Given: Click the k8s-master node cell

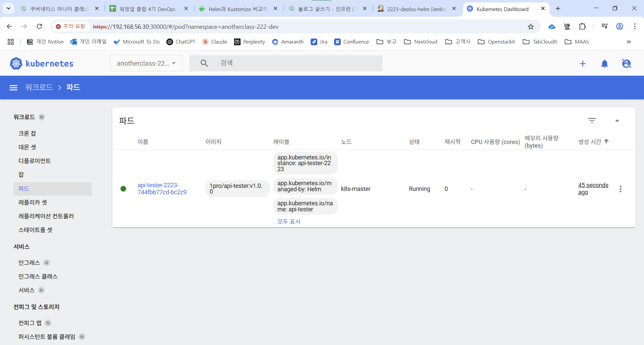Looking at the screenshot, I should (x=356, y=189).
